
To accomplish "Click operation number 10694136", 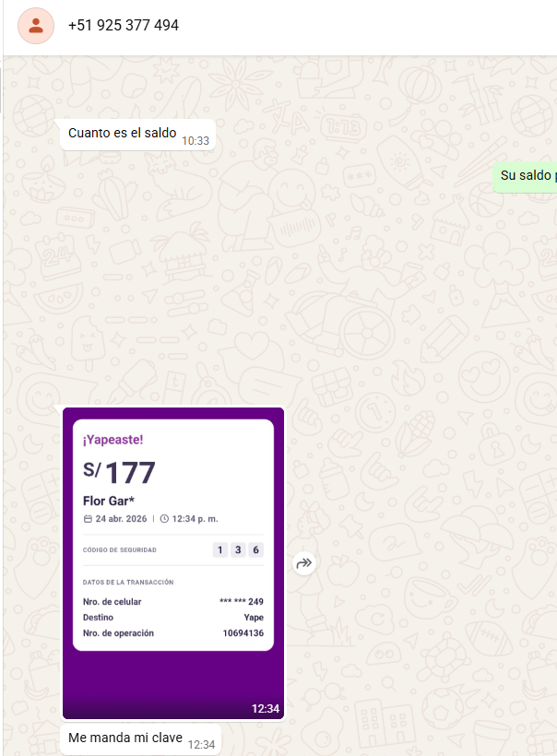I will (x=243, y=633).
